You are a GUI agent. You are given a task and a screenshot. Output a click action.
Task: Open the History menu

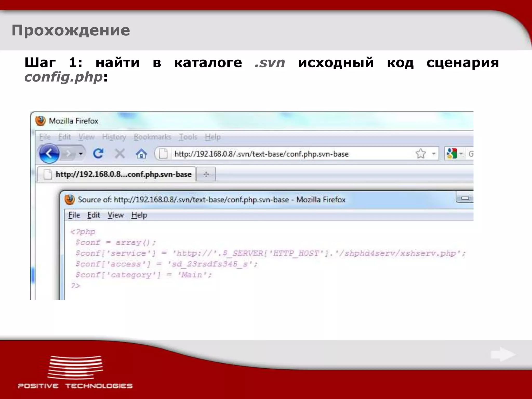114,137
